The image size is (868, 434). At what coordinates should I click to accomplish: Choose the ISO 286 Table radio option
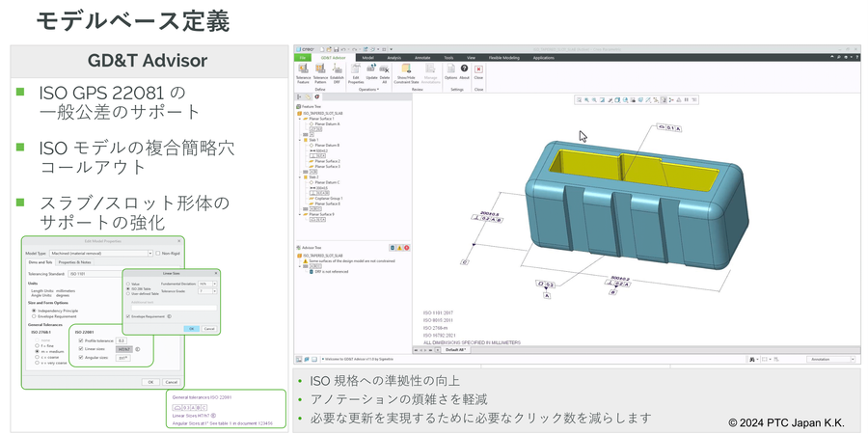point(129,289)
